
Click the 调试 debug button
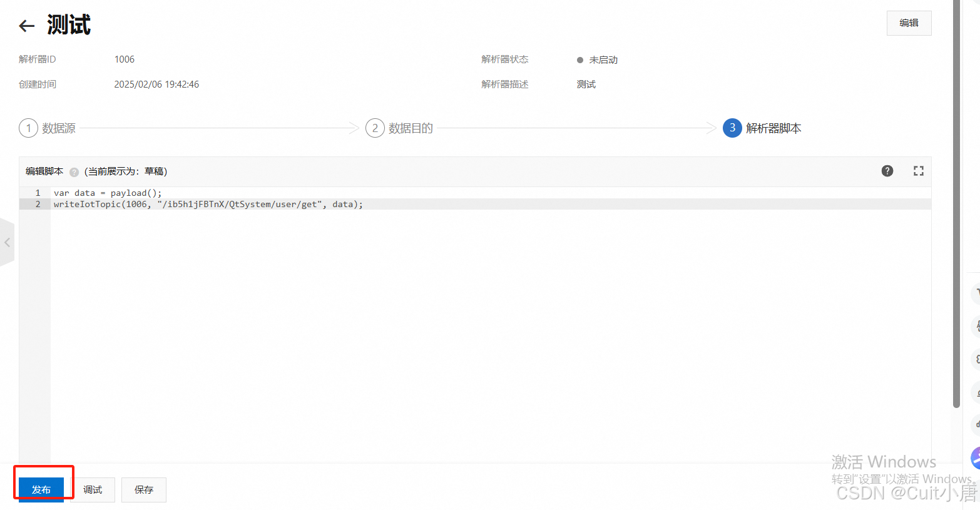point(93,489)
